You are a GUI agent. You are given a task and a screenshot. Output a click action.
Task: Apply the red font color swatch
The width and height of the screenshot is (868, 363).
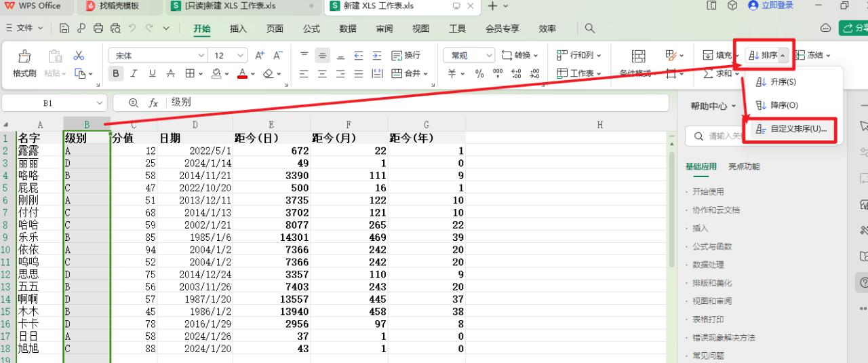coord(242,73)
